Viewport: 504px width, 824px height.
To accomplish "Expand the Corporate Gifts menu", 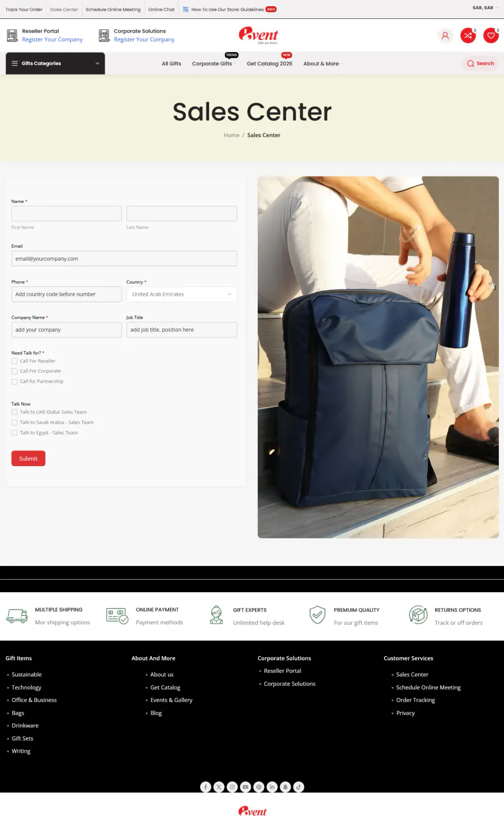I will tap(214, 64).
